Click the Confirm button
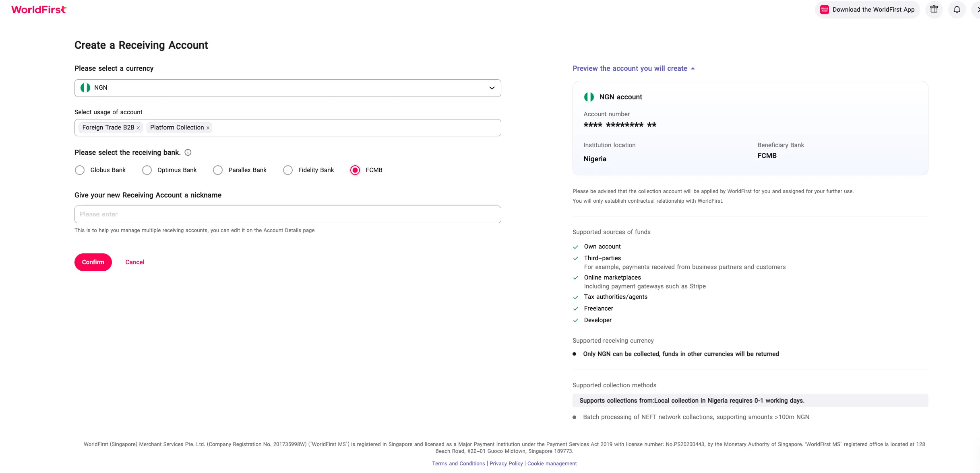 click(x=93, y=262)
